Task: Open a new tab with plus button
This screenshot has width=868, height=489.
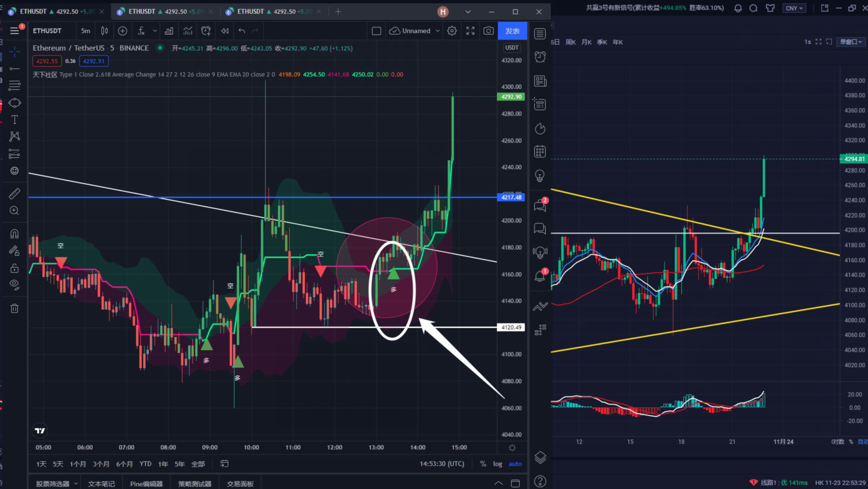Action: point(338,12)
